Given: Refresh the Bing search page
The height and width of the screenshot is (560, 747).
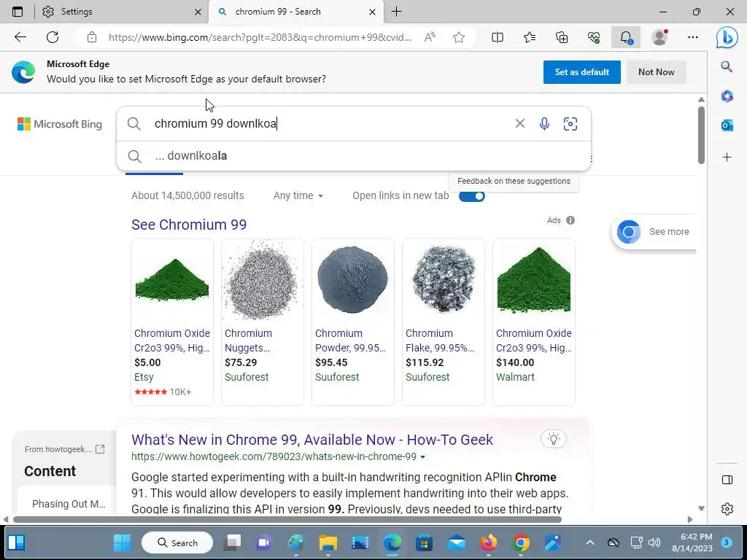Looking at the screenshot, I should pyautogui.click(x=53, y=37).
